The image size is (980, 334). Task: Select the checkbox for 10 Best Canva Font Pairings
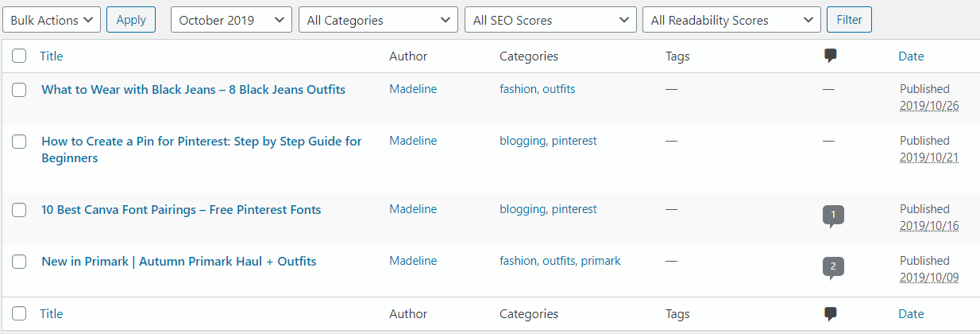19,210
